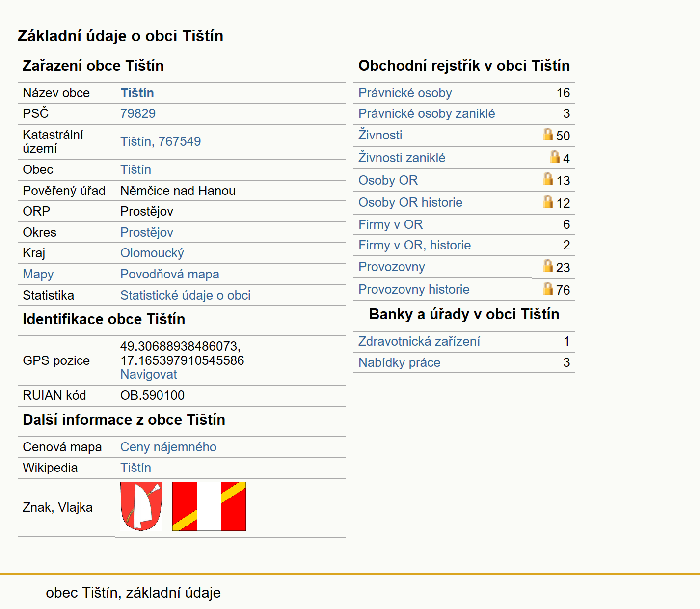
Task: Open Statistické údaje o obci link
Action: [186, 295]
